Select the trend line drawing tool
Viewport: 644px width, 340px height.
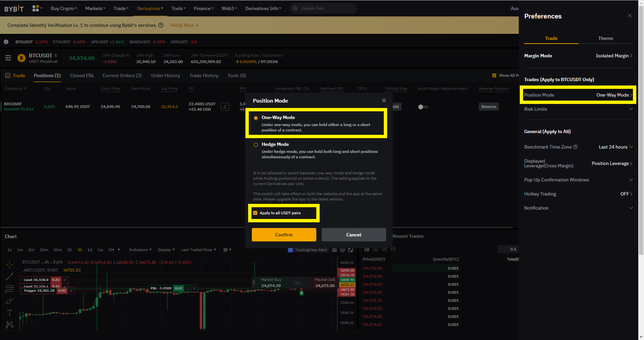point(9,277)
